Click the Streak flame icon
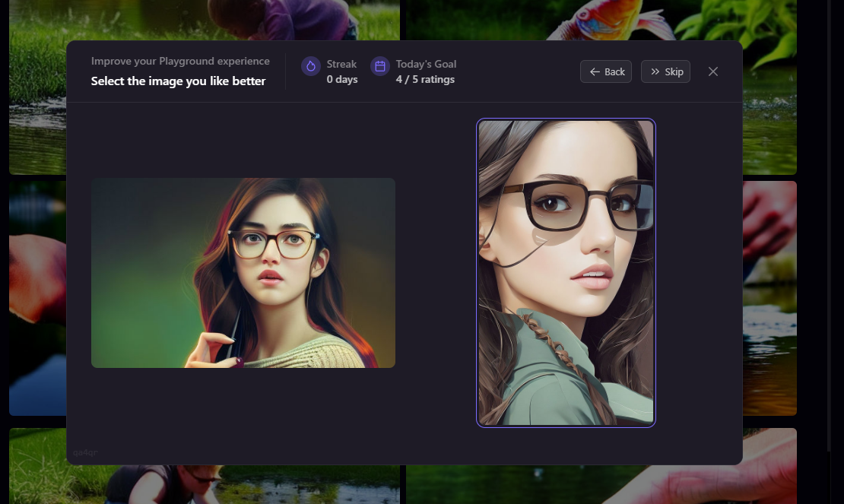844x504 pixels. point(310,66)
